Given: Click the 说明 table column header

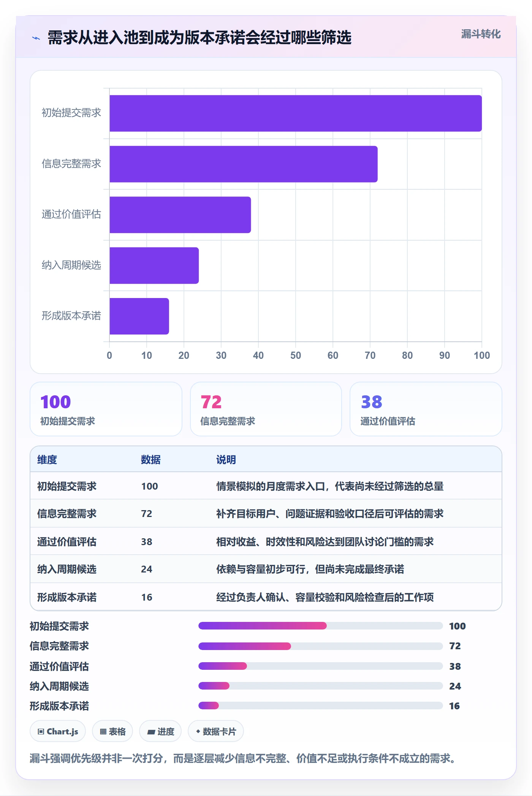Looking at the screenshot, I should pyautogui.click(x=226, y=460).
